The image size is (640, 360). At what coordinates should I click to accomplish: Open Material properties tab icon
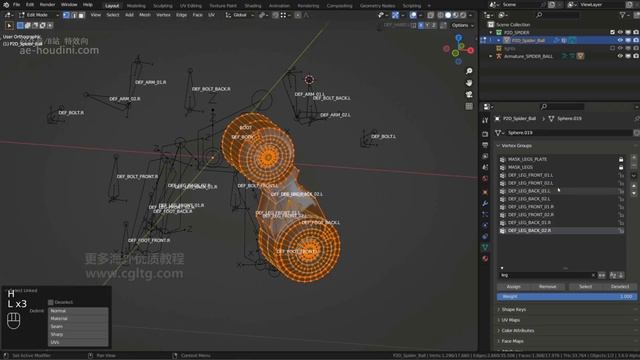point(485,258)
